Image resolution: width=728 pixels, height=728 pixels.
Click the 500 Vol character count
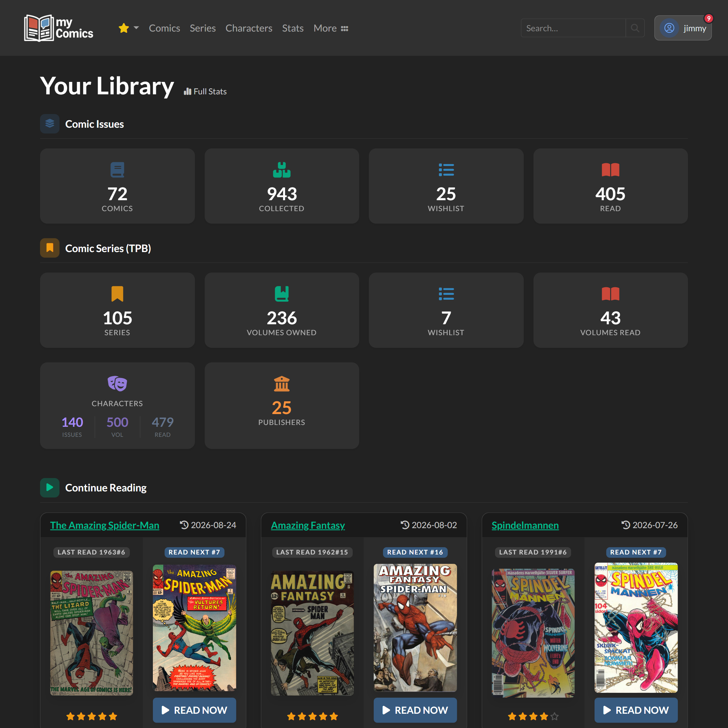pos(117,426)
